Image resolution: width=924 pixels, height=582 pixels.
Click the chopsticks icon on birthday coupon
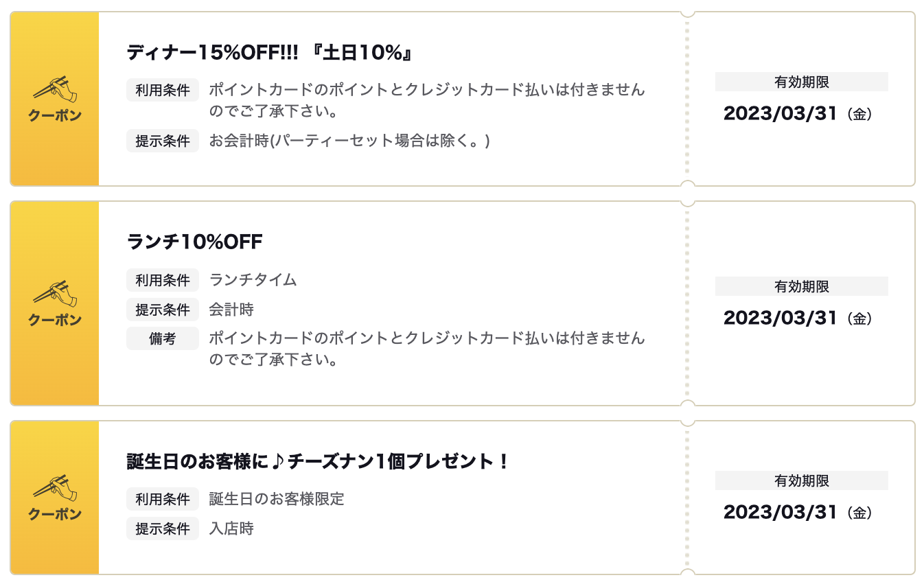(55, 487)
